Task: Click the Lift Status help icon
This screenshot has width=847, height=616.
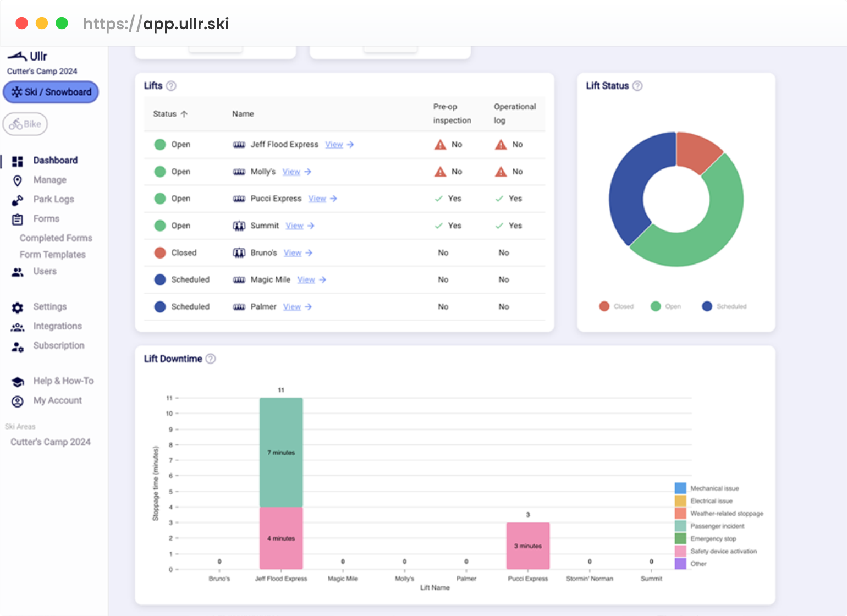Action: [637, 86]
